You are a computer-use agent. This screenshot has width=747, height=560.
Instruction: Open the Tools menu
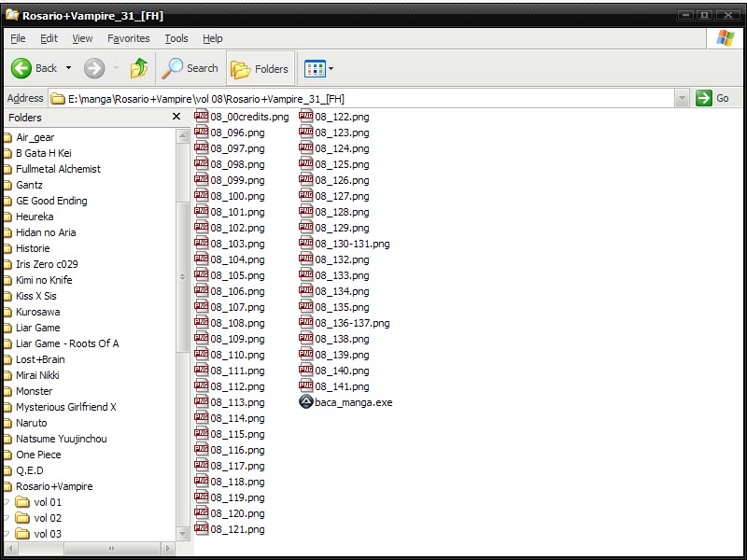(x=176, y=38)
